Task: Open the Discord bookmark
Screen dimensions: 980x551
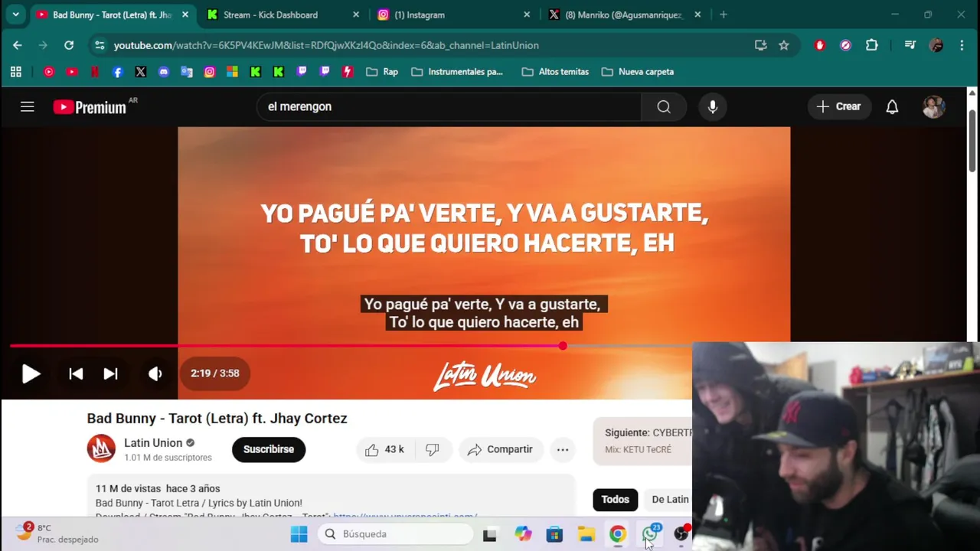Action: point(163,72)
